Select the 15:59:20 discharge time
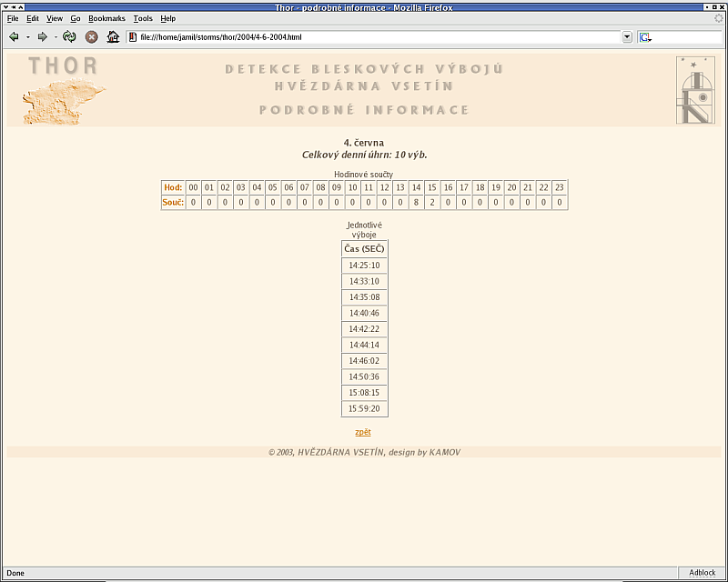Image resolution: width=728 pixels, height=582 pixels. pyautogui.click(x=365, y=408)
